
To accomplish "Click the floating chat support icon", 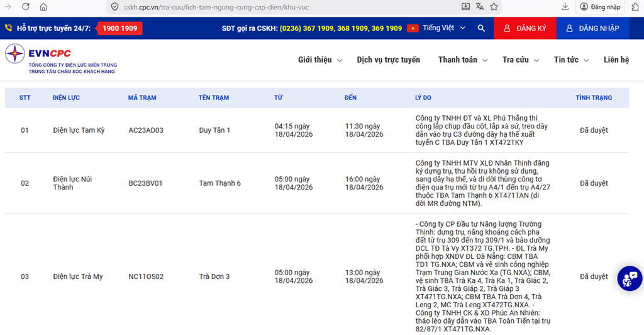I will (630, 278).
